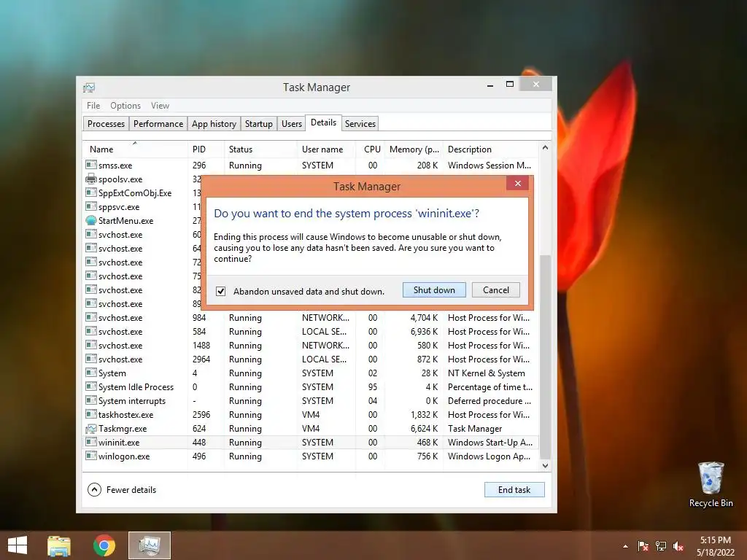Click the smss.exe process icon
The height and width of the screenshot is (560, 747).
pos(91,165)
